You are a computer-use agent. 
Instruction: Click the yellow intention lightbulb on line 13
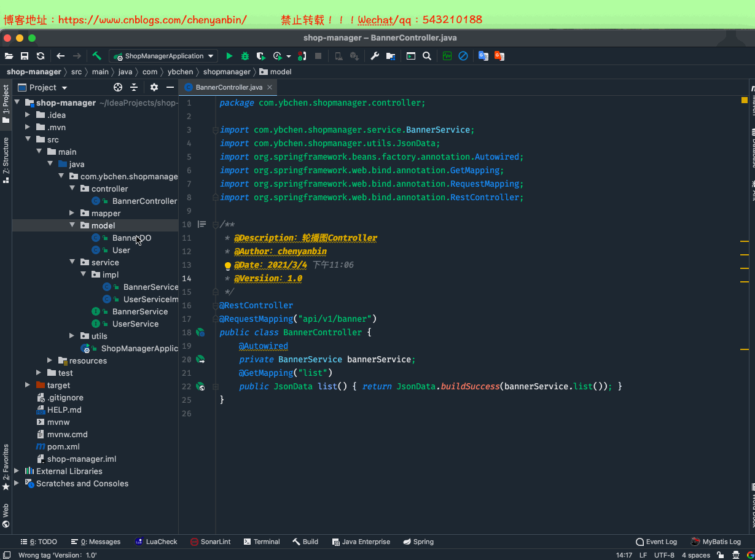(228, 266)
